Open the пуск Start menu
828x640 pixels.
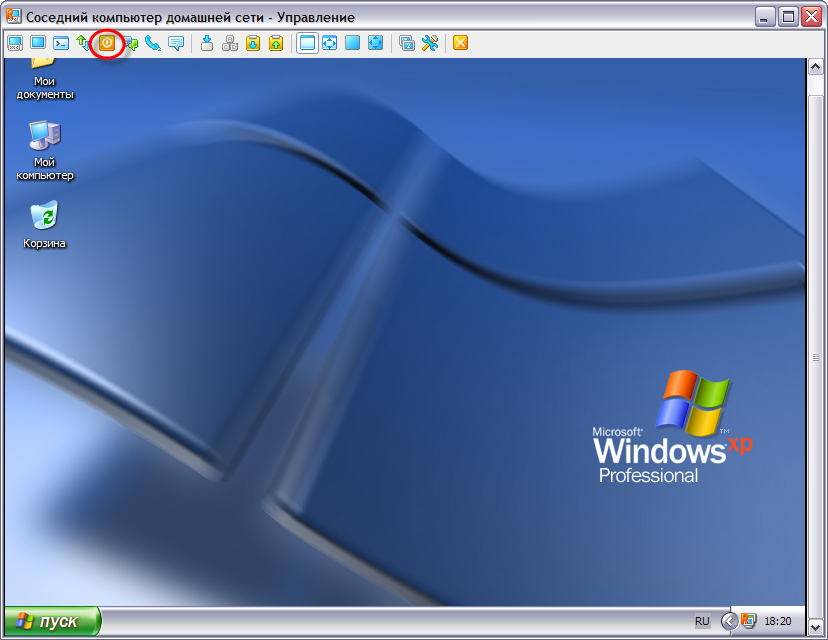coord(51,621)
